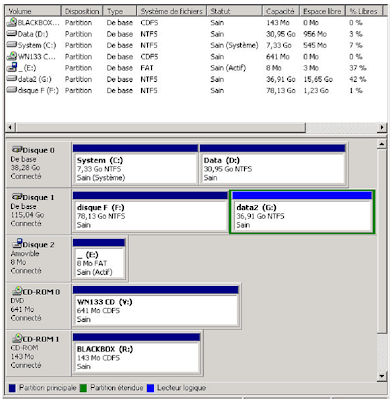Image resolution: width=390 pixels, height=400 pixels.
Task: Select the Data (D:) partition block on Disque 0
Action: click(272, 164)
